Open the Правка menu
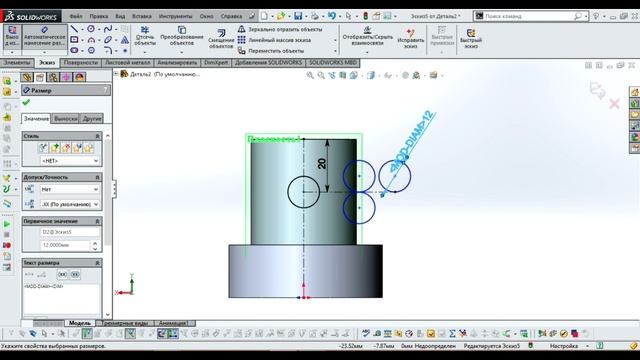This screenshot has width=640, height=360. 99,16
